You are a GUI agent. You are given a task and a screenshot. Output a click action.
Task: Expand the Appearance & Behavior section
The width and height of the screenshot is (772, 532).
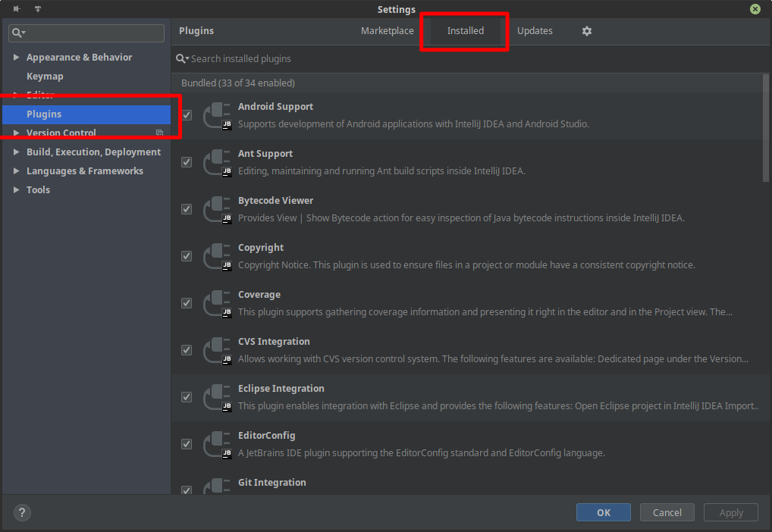pos(17,58)
